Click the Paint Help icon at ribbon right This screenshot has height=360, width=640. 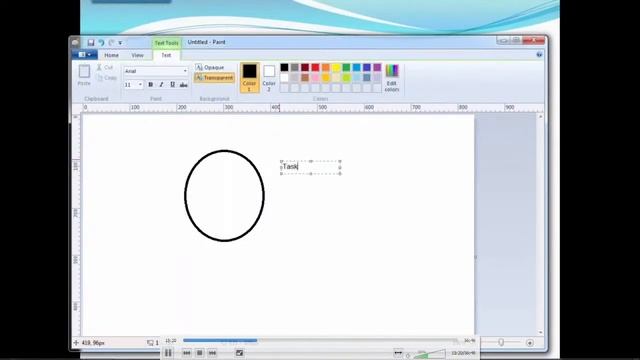coord(539,55)
